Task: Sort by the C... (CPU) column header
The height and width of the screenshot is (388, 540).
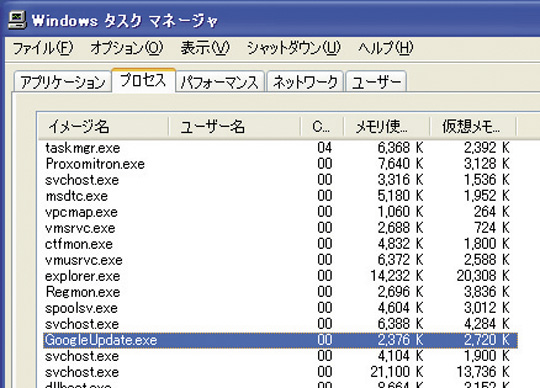Action: (322, 126)
